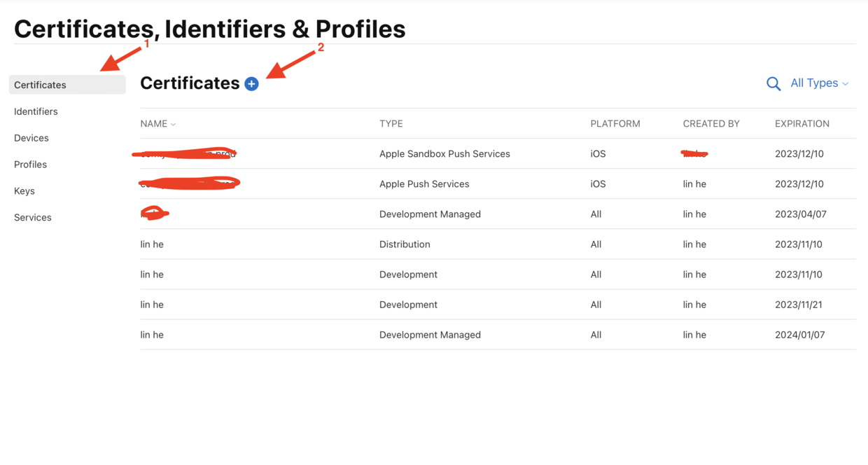This screenshot has width=868, height=465.
Task: Open Identifiers in the sidebar
Action: tap(36, 111)
